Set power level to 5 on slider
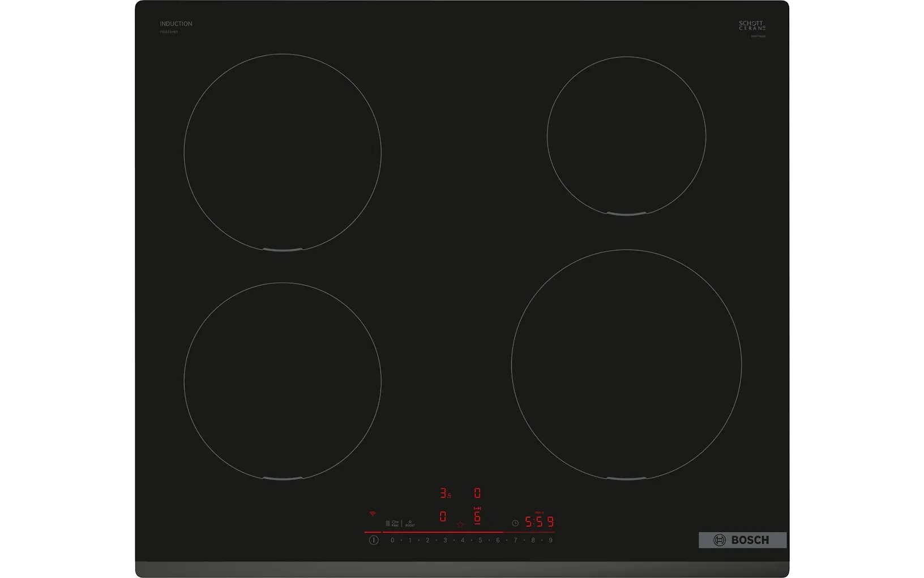The height and width of the screenshot is (578, 924). (x=480, y=541)
